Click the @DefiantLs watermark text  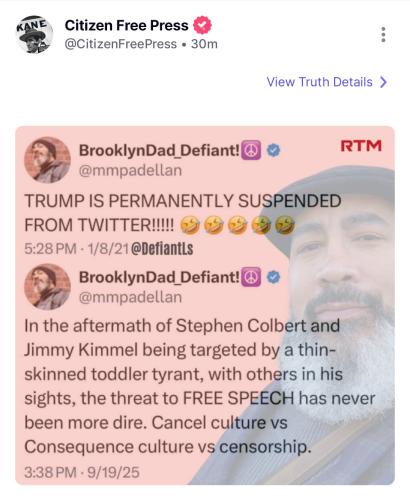point(162,249)
